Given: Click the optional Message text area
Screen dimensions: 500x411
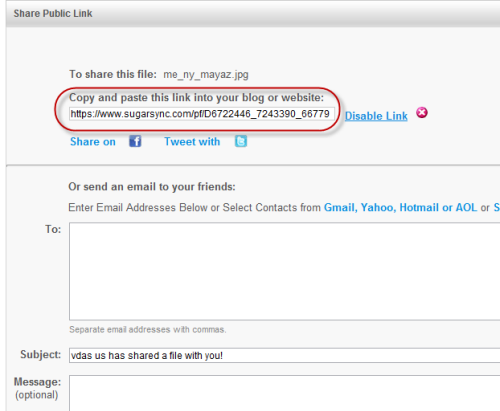Looking at the screenshot, I should tap(284, 393).
